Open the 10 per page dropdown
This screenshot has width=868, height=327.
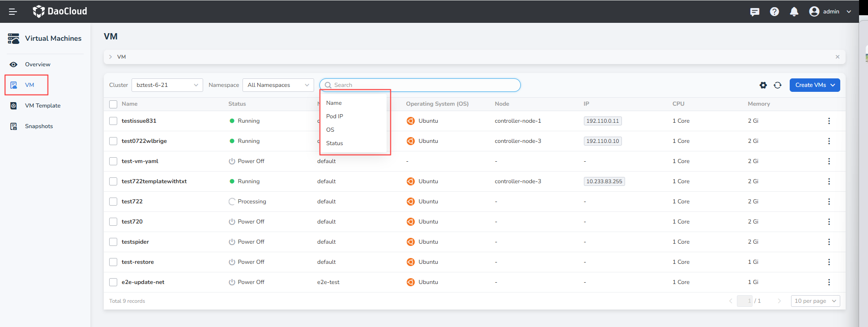pyautogui.click(x=815, y=301)
